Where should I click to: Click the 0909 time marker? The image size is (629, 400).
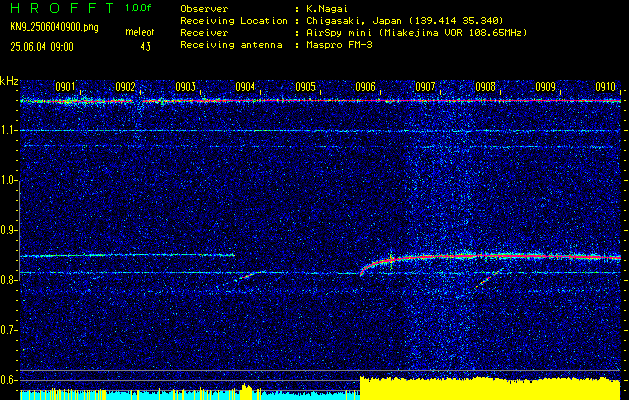tap(546, 87)
